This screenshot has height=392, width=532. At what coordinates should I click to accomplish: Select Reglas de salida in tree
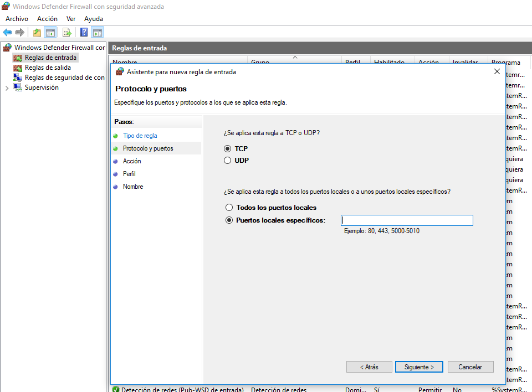coord(48,68)
